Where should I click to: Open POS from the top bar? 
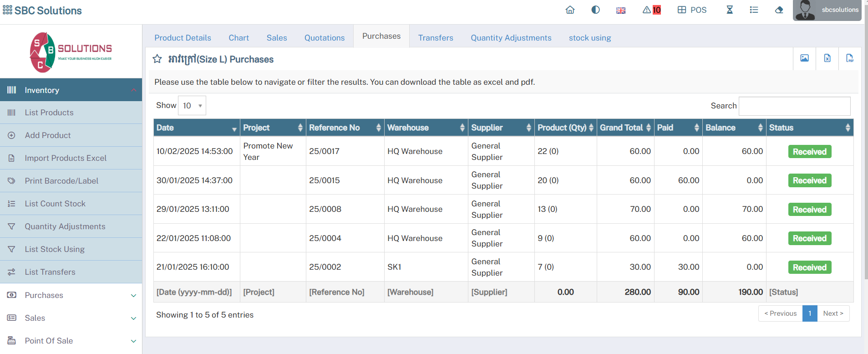pyautogui.click(x=692, y=10)
